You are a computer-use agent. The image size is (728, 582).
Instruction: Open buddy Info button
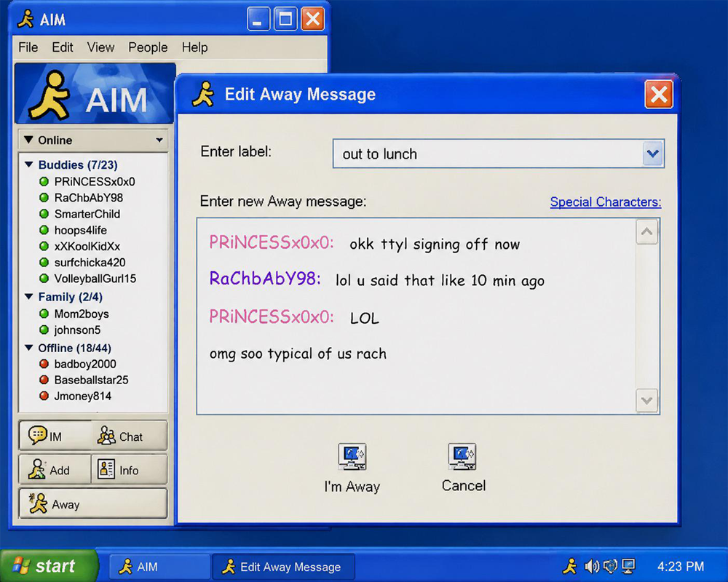click(130, 469)
